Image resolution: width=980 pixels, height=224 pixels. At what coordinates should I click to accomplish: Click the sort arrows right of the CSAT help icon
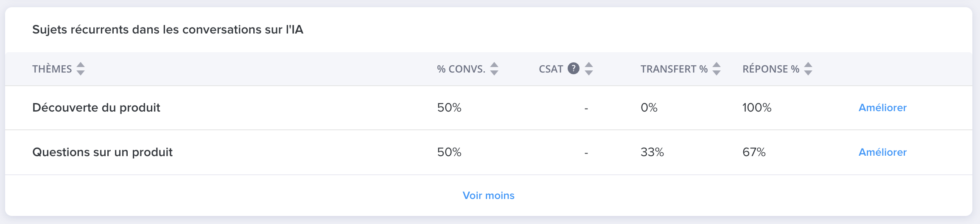(589, 69)
